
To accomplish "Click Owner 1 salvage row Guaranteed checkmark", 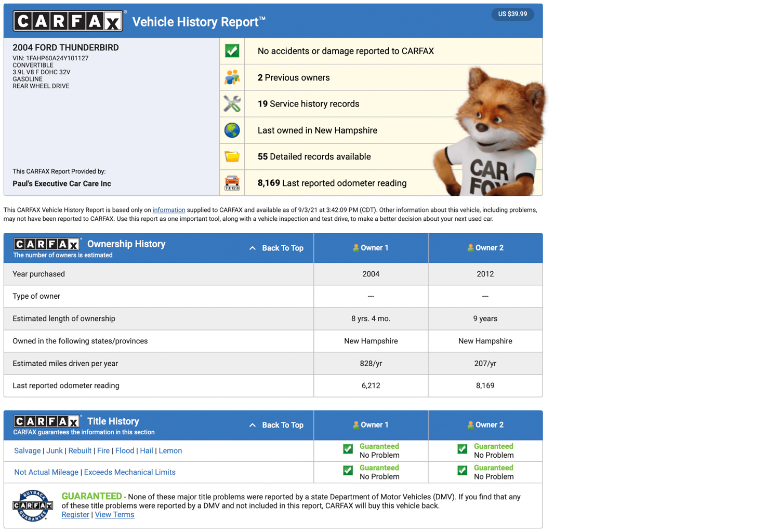I will coord(348,449).
